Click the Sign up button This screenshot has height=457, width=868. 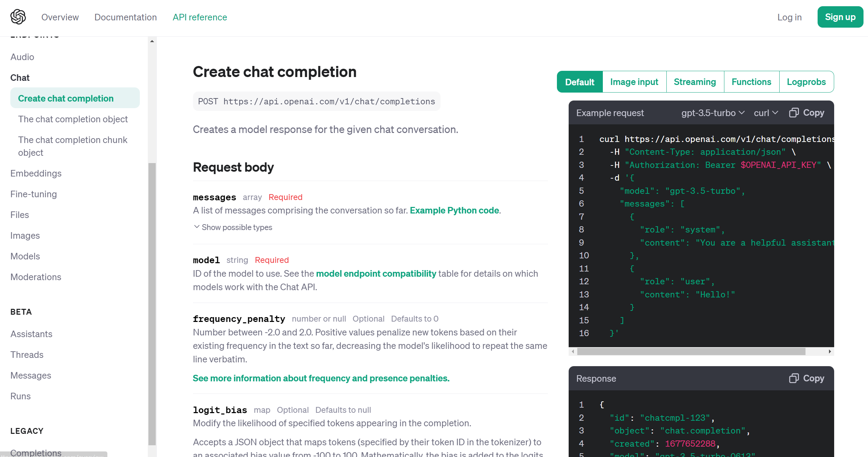(840, 17)
